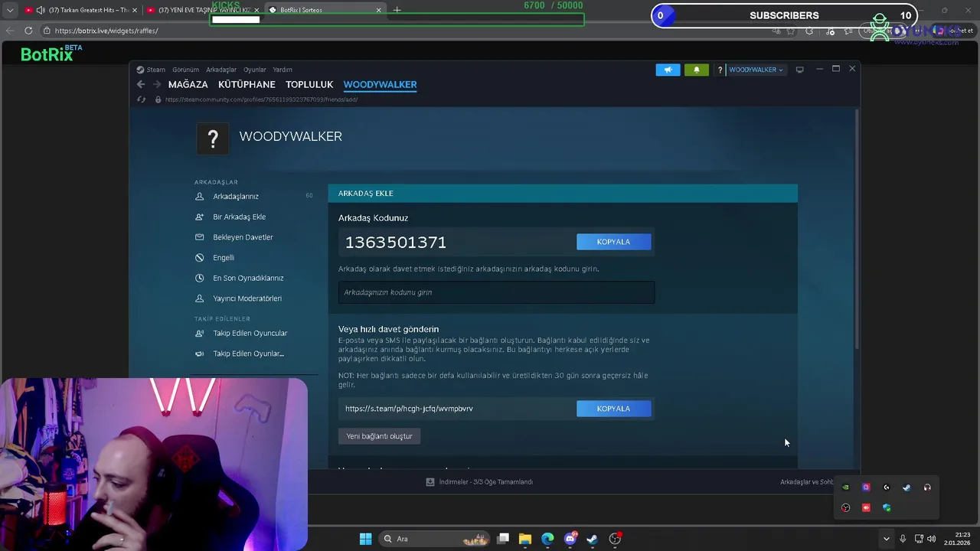The height and width of the screenshot is (551, 980).
Task: Click the Steam help question mark icon
Action: pyautogui.click(x=720, y=70)
